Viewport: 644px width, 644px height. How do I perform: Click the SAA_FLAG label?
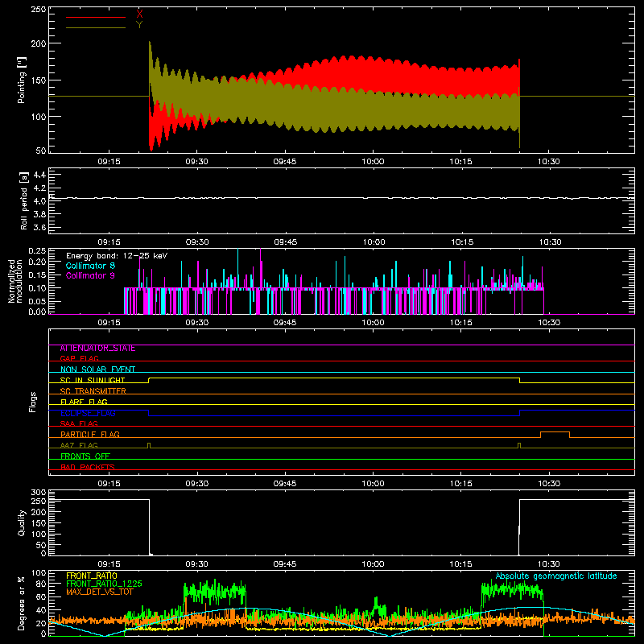[x=79, y=424]
